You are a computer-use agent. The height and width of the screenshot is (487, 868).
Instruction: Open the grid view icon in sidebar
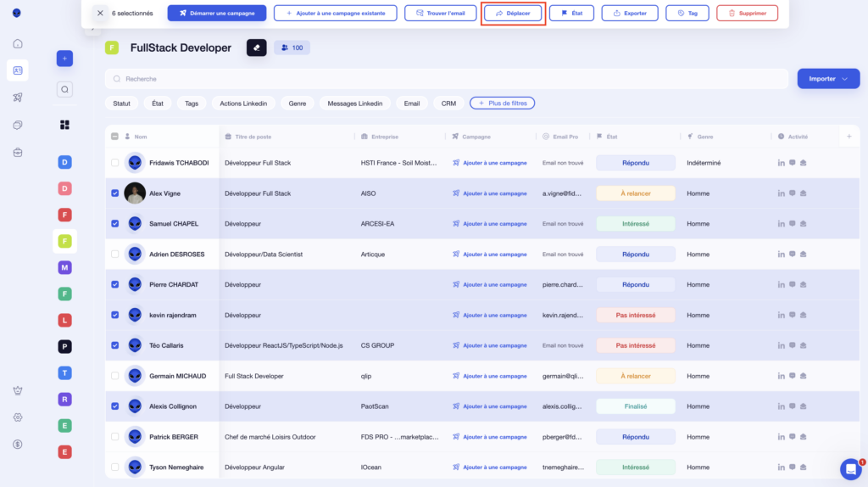coord(65,125)
